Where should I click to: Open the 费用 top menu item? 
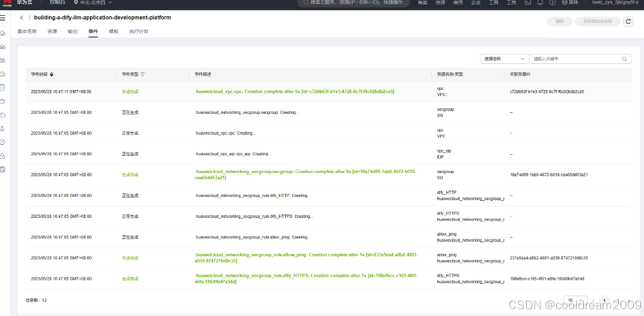point(458,2)
